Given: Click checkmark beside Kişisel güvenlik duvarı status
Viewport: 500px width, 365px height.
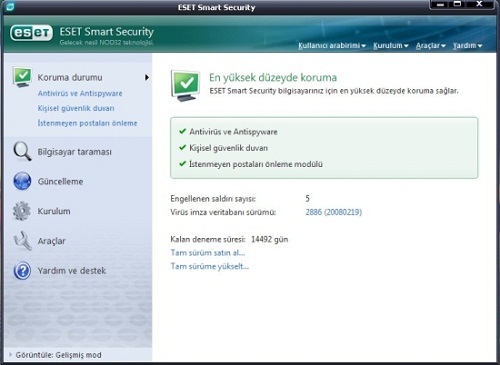Looking at the screenshot, I should (182, 147).
